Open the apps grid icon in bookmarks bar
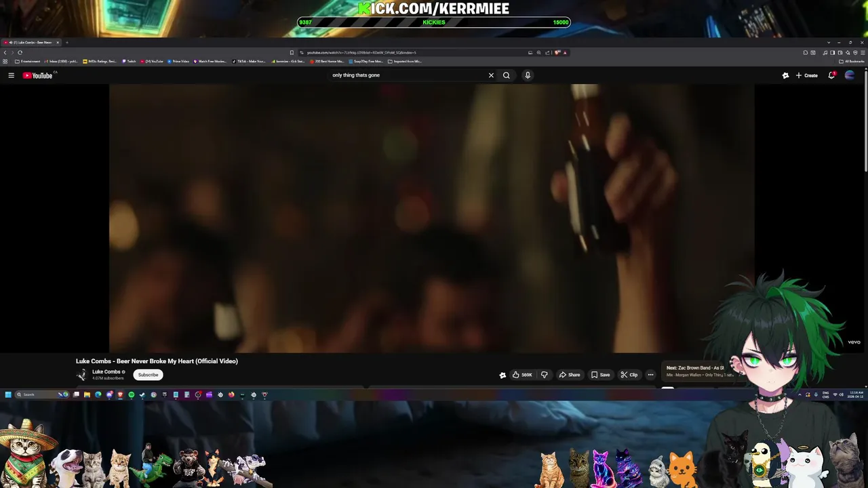Viewport: 868px width, 488px height. coord(5,61)
